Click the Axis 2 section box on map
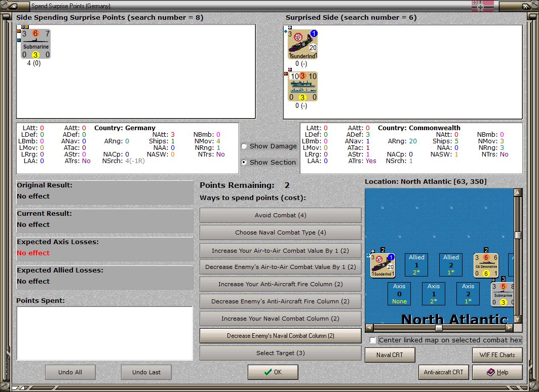Screen dimensions: 539x392 pos(468,293)
